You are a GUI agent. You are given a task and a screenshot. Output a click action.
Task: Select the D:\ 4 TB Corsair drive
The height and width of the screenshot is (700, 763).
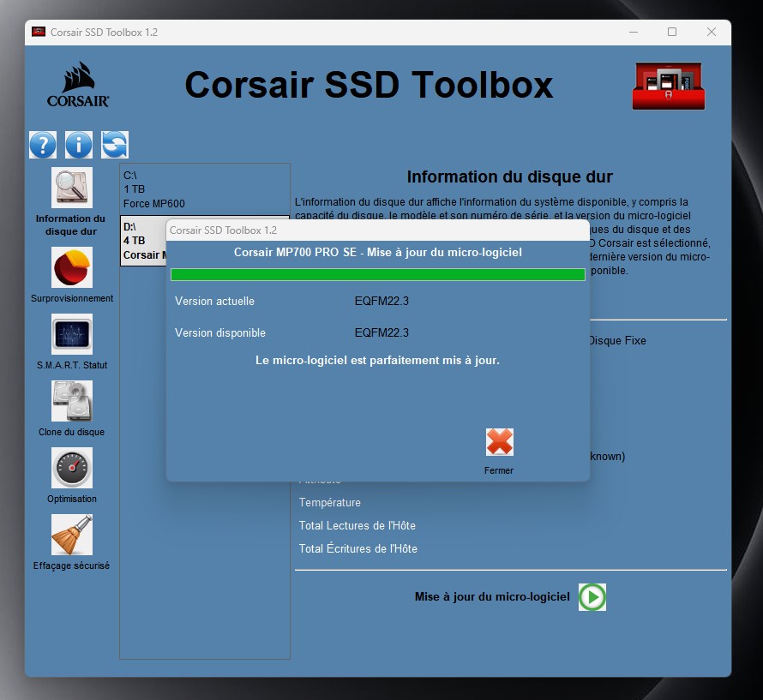tap(144, 241)
